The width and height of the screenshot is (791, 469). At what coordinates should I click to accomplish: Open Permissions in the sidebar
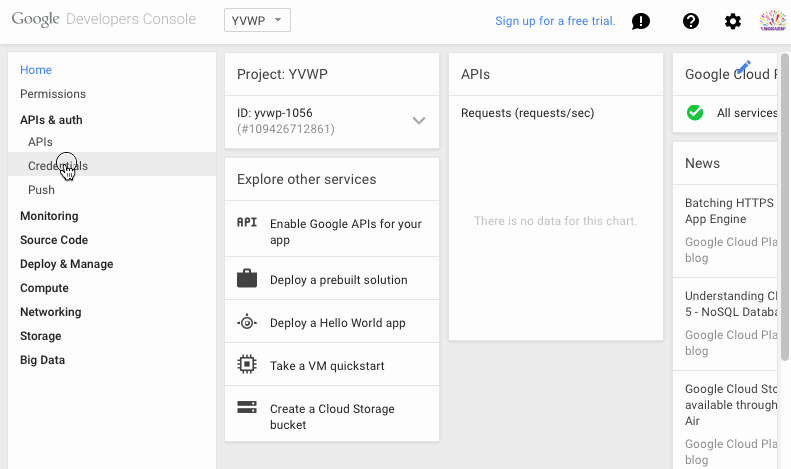coord(53,94)
